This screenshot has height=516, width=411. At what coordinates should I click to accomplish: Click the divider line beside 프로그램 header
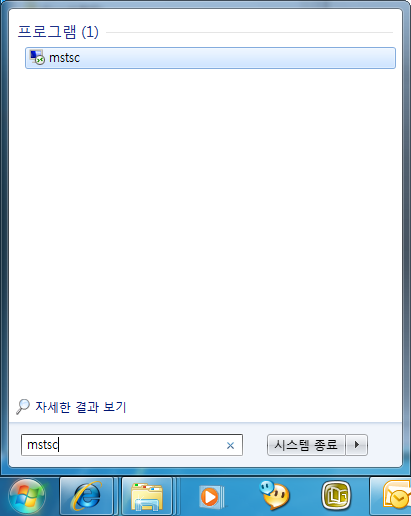tap(249, 32)
